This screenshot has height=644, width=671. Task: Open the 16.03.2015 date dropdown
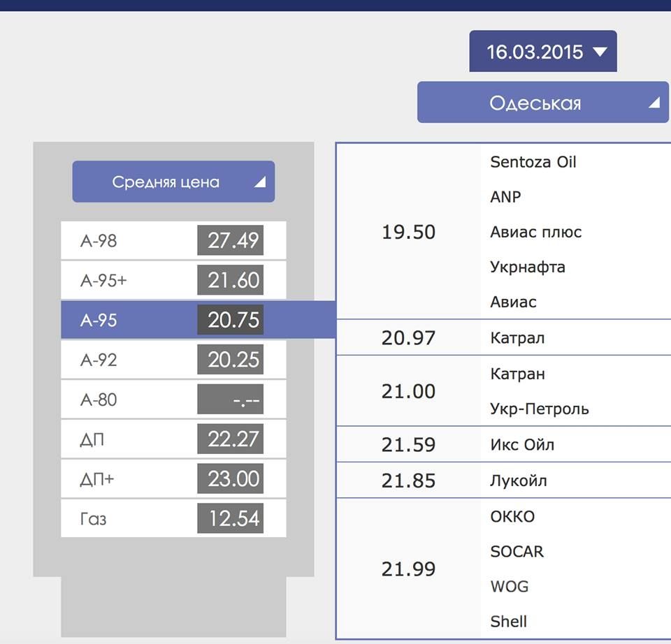pos(542,52)
